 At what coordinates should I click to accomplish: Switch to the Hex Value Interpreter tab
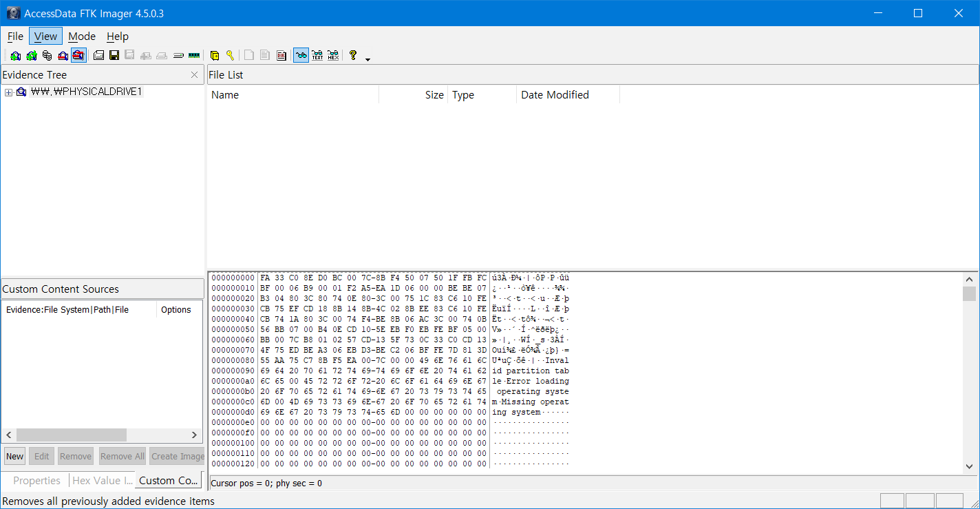102,481
